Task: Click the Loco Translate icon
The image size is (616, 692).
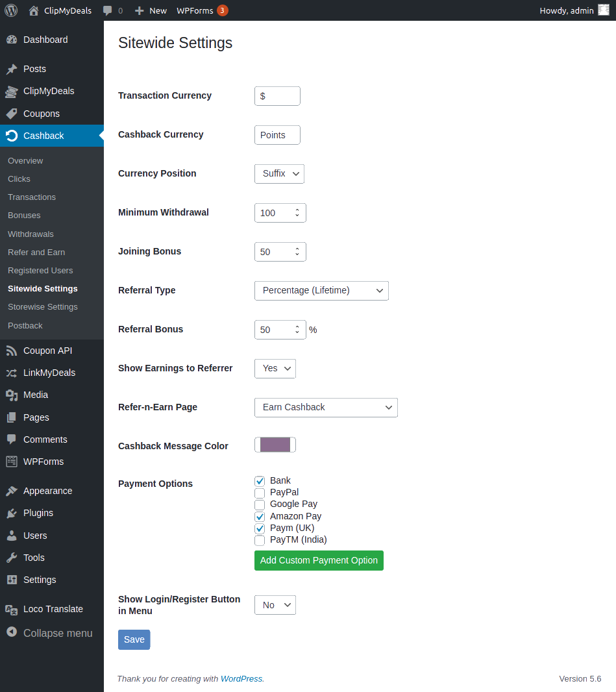Action: [12, 609]
